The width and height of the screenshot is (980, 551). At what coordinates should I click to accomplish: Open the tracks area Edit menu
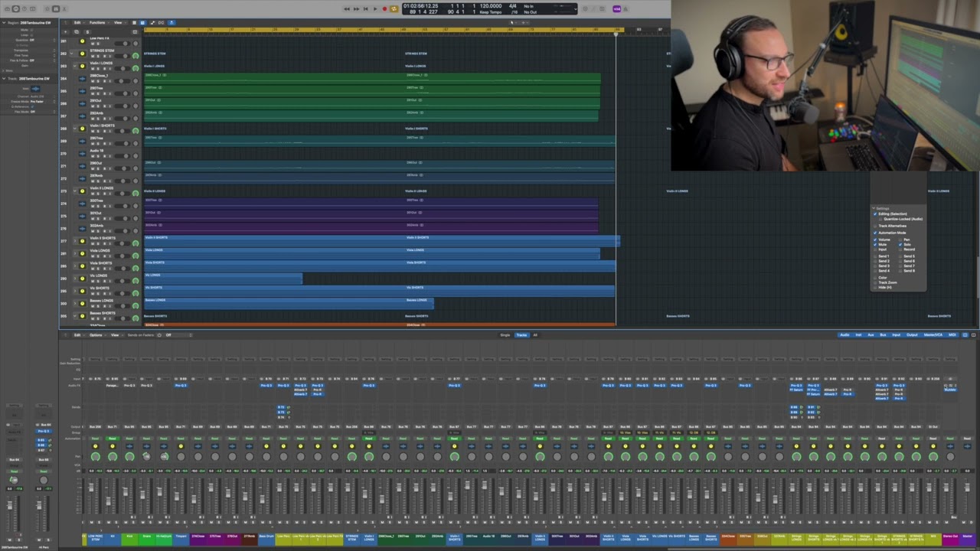pos(78,22)
